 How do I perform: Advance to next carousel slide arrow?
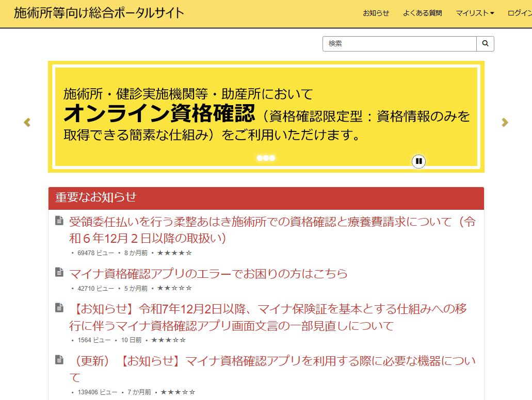(x=505, y=122)
